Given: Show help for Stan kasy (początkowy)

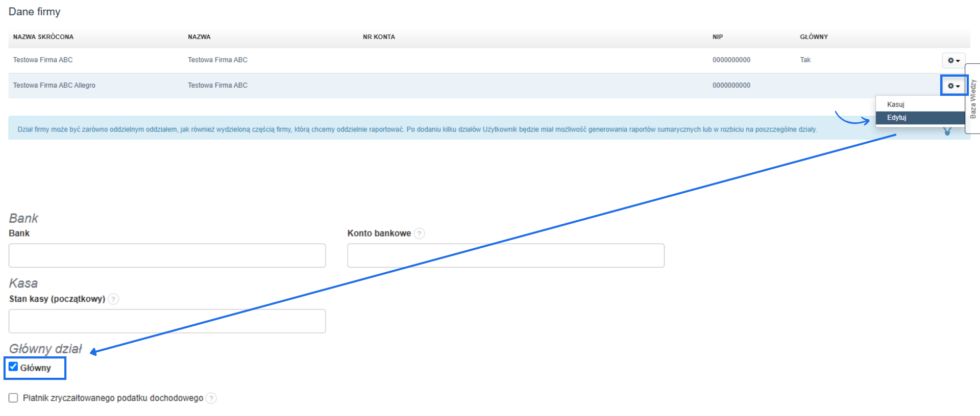Looking at the screenshot, I should tap(113, 299).
